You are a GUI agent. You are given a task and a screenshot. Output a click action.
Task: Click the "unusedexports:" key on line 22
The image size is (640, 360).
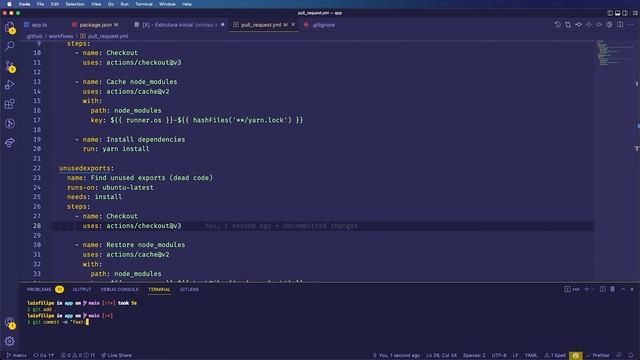coord(87,168)
